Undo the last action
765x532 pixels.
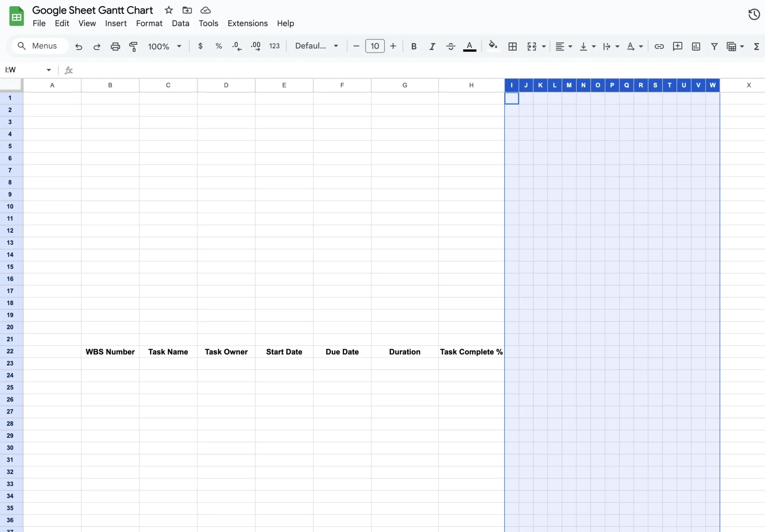78,46
